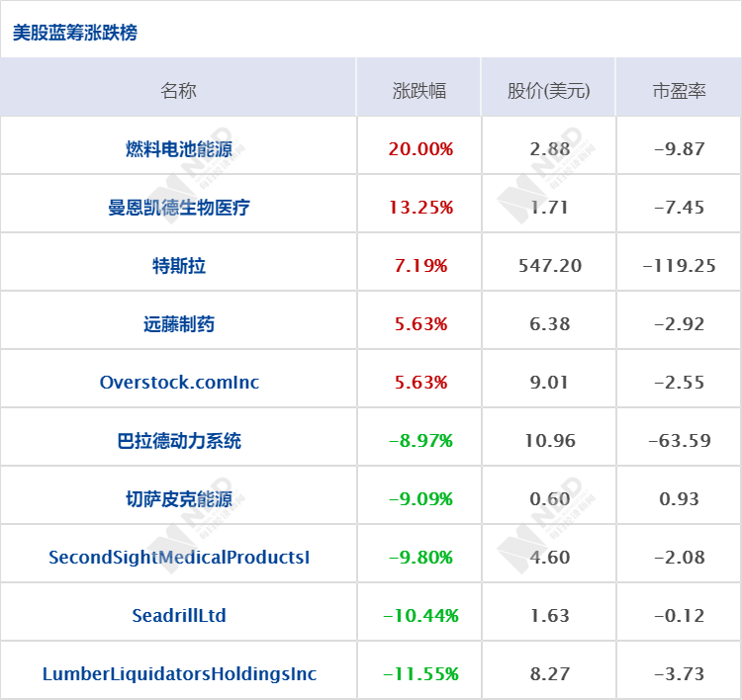742x700 pixels.
Task: Open the 切萨皮克能源 stock link
Action: (179, 499)
